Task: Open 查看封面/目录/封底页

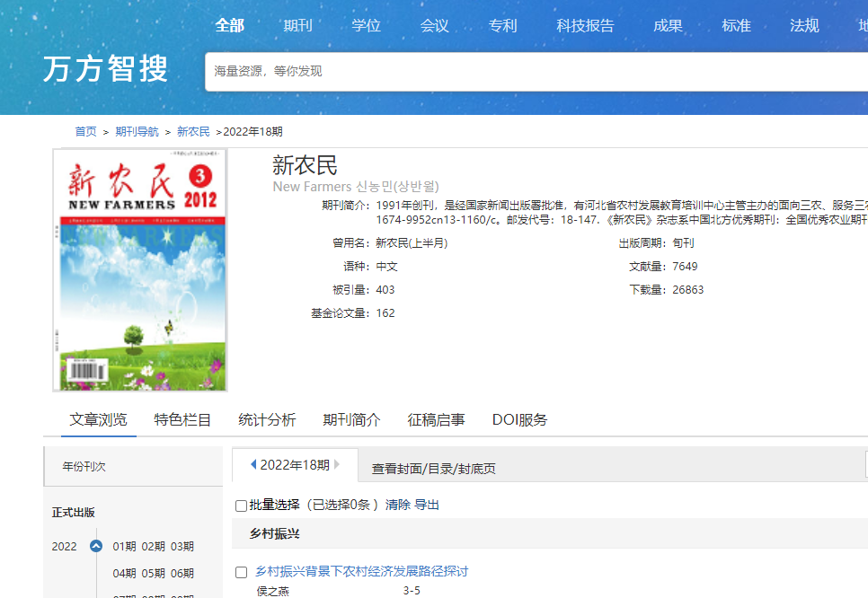Action: [433, 469]
